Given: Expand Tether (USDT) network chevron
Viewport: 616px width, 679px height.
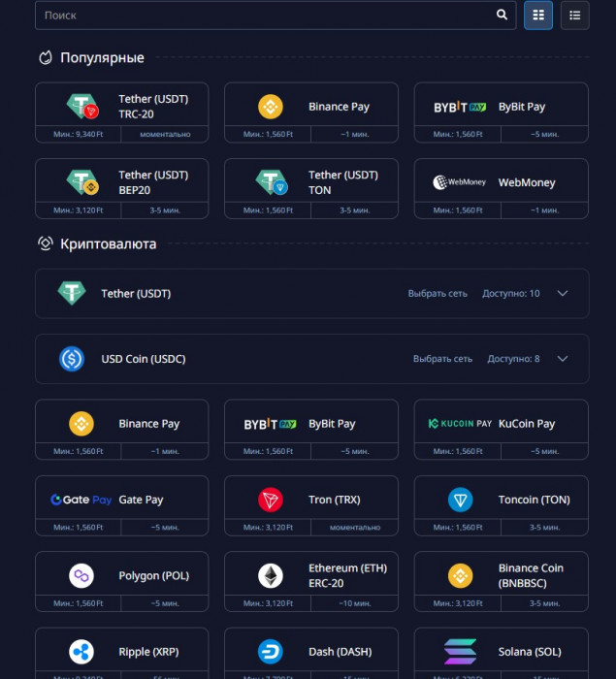Looking at the screenshot, I should 563,293.
